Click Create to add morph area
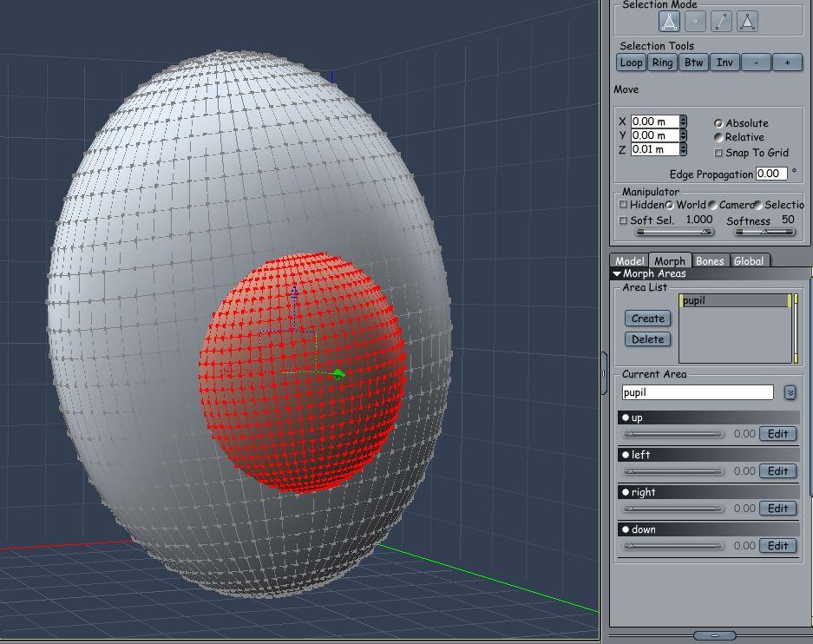The width and height of the screenshot is (813, 644). 647,319
